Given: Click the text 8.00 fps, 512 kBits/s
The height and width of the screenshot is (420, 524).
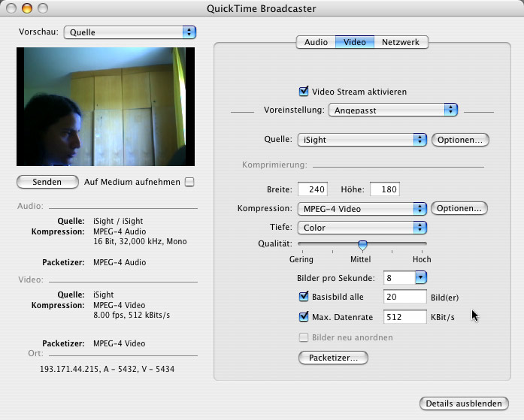Looking at the screenshot, I should [132, 315].
